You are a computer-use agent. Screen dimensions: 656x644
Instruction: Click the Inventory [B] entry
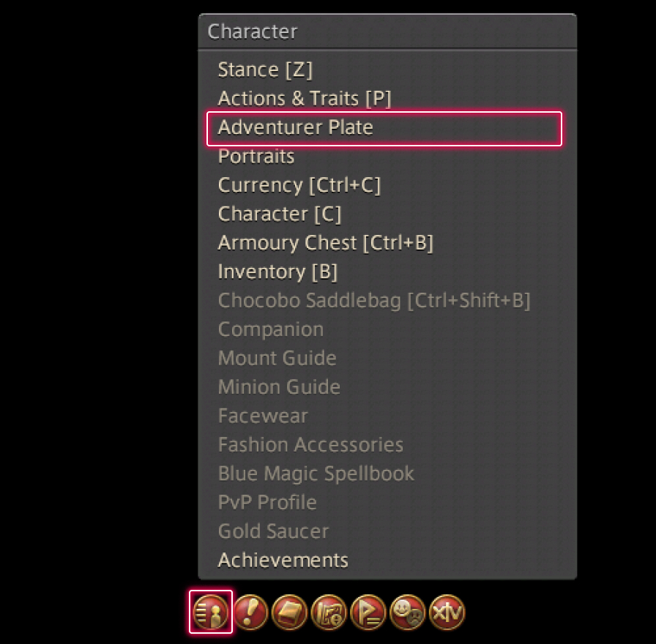pyautogui.click(x=277, y=272)
